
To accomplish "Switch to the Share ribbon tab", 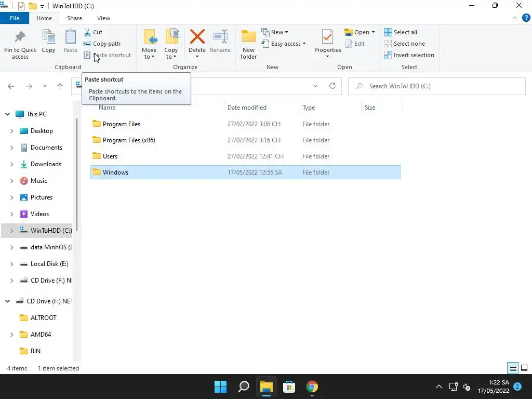I will 74,18.
